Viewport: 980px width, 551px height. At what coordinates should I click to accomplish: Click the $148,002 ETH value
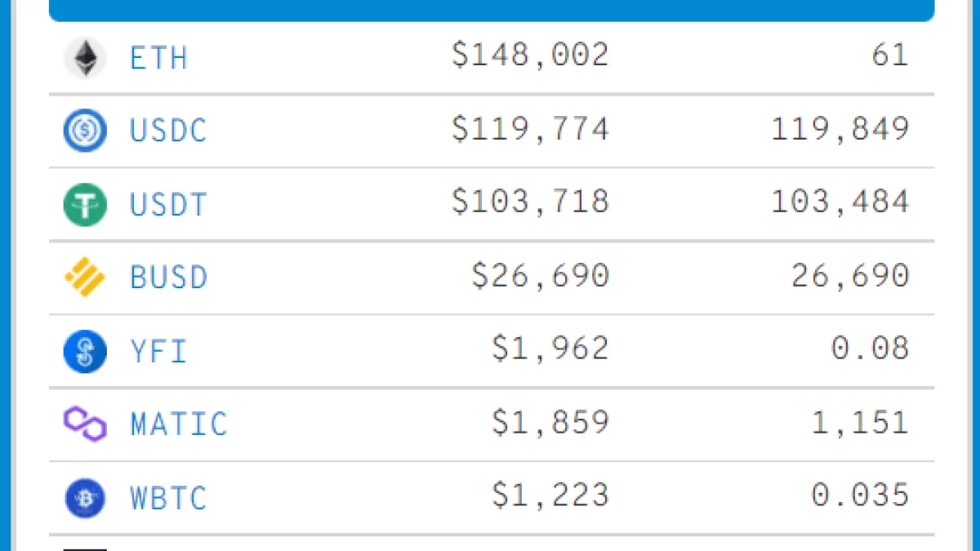coord(530,56)
